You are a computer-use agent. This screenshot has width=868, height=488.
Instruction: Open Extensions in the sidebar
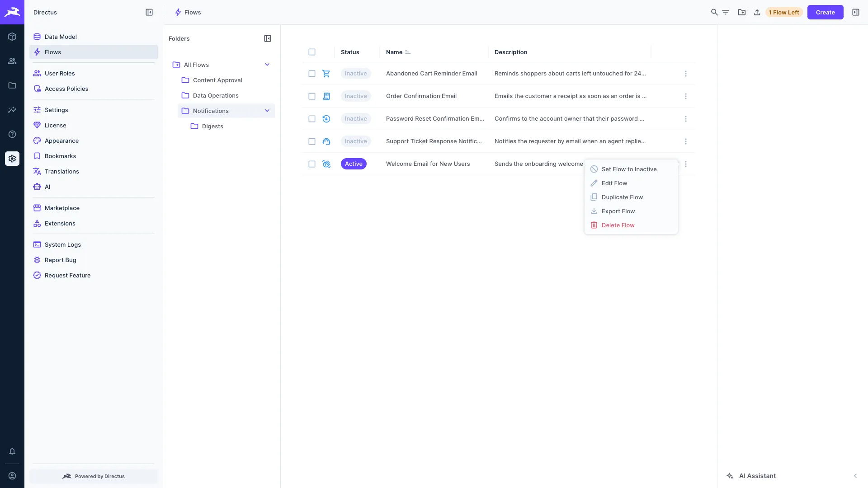point(94,223)
